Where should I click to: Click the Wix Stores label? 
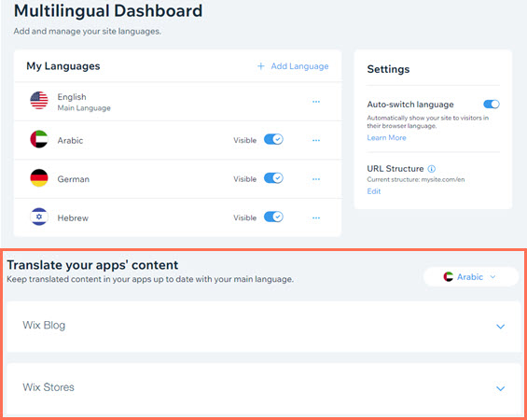[49, 387]
